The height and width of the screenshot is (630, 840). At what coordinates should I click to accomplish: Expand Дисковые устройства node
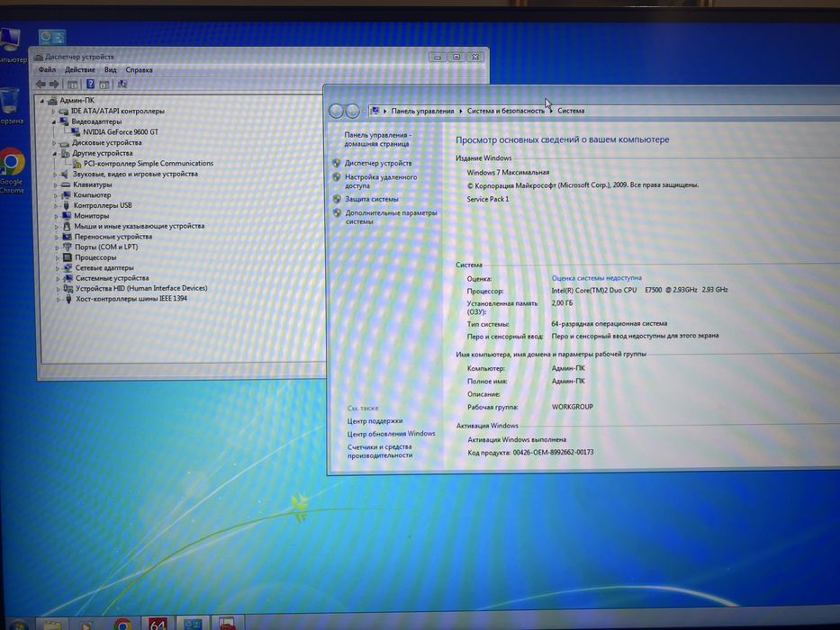54,143
